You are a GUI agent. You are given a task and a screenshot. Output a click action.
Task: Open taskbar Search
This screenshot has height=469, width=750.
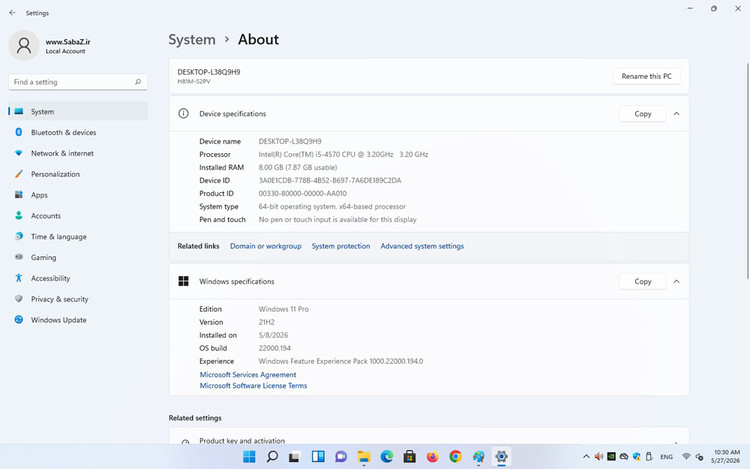[272, 457]
